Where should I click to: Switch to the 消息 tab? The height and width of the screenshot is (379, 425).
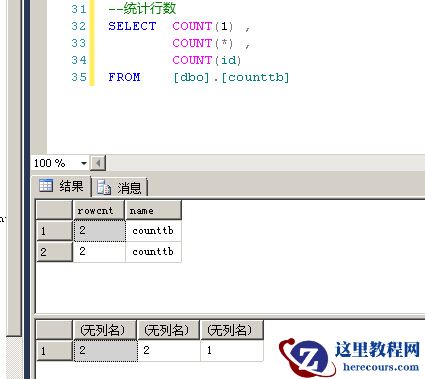tap(119, 188)
